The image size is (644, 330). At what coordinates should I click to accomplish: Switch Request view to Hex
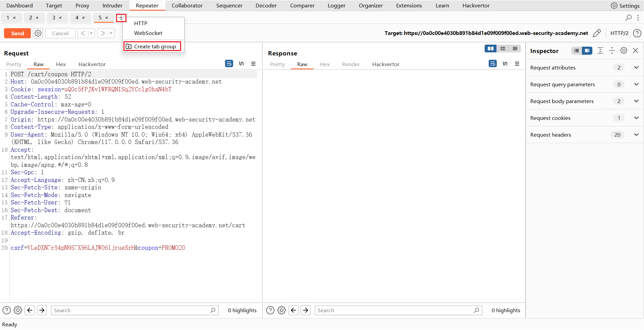tap(61, 64)
